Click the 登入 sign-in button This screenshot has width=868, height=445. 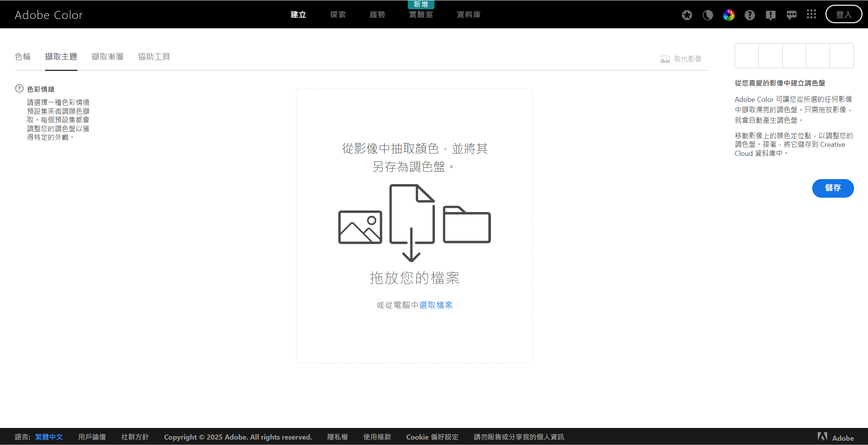[x=844, y=15]
